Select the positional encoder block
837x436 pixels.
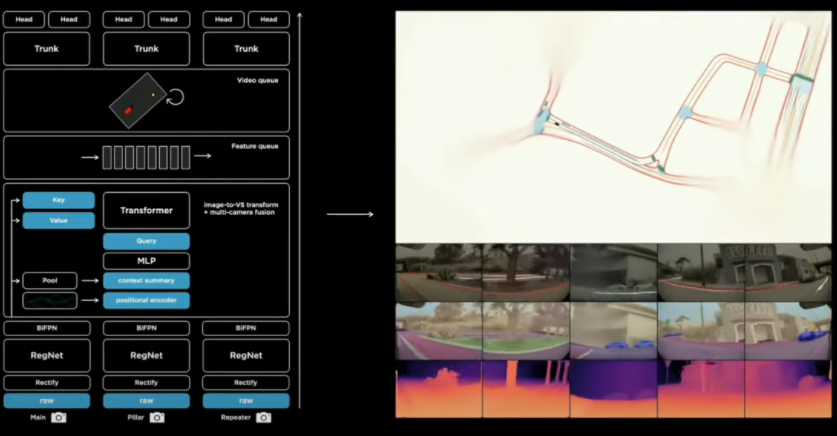pos(146,300)
